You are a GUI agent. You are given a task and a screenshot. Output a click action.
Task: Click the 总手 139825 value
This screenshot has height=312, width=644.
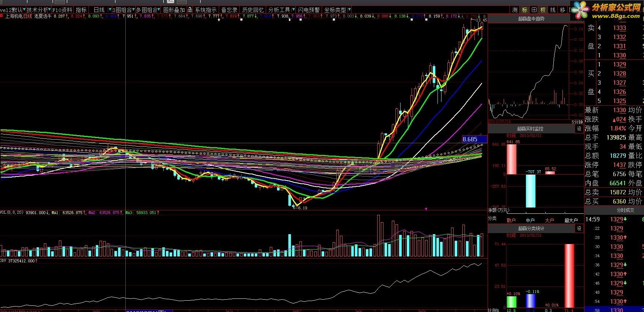coord(616,138)
